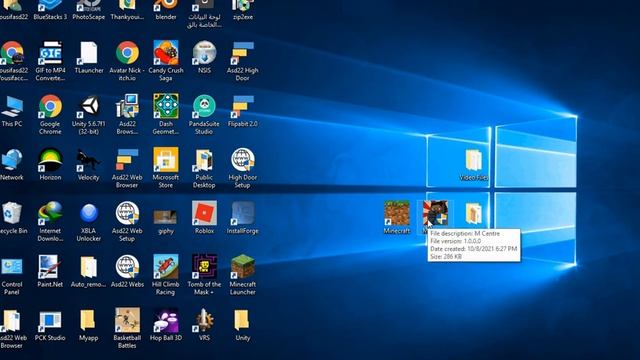The image size is (640, 360).
Task: Select the This PC icon
Action: pos(12,111)
